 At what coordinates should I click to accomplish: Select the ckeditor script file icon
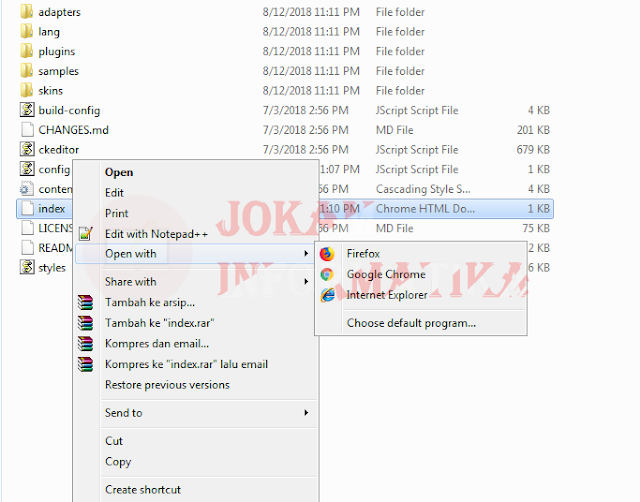[x=27, y=149]
